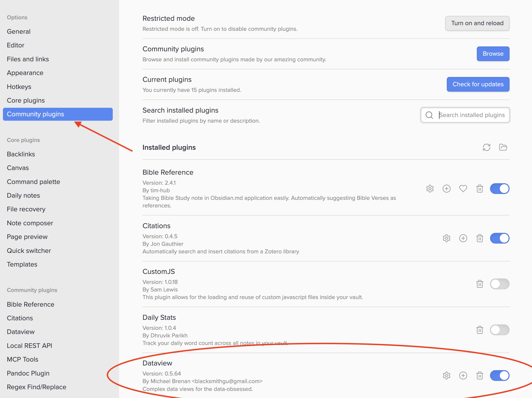Open Quick switcher settings
The height and width of the screenshot is (398, 532).
coord(58,251)
